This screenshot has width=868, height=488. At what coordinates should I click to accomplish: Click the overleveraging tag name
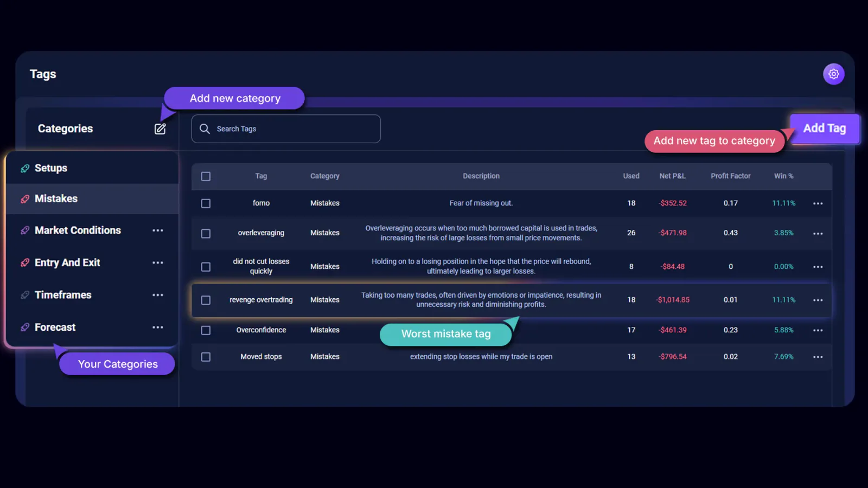[x=261, y=233]
